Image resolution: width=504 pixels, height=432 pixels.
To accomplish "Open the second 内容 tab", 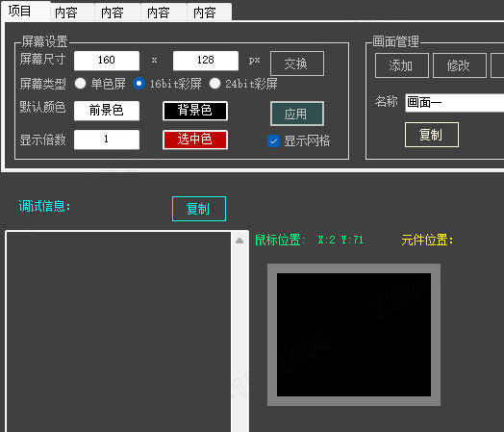I will (113, 13).
